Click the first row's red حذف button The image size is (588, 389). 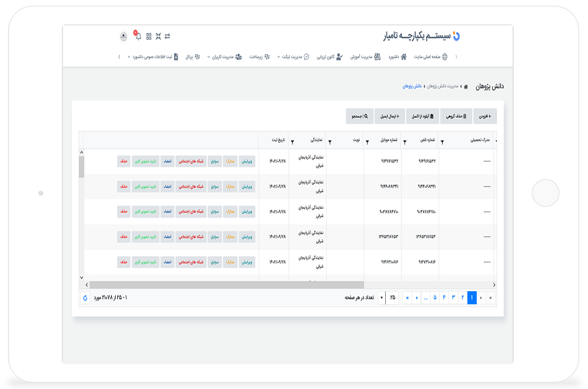tap(123, 161)
